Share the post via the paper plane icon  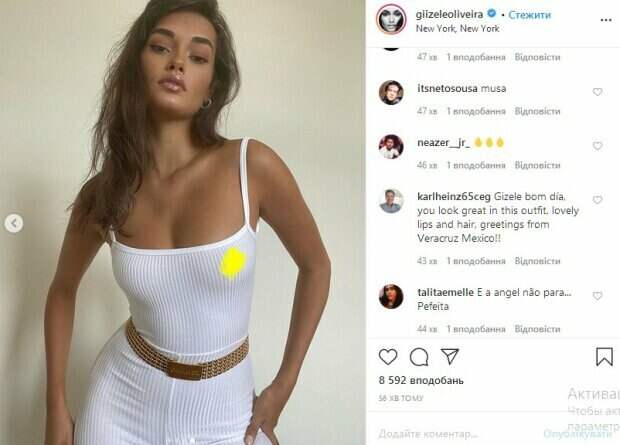(x=450, y=356)
